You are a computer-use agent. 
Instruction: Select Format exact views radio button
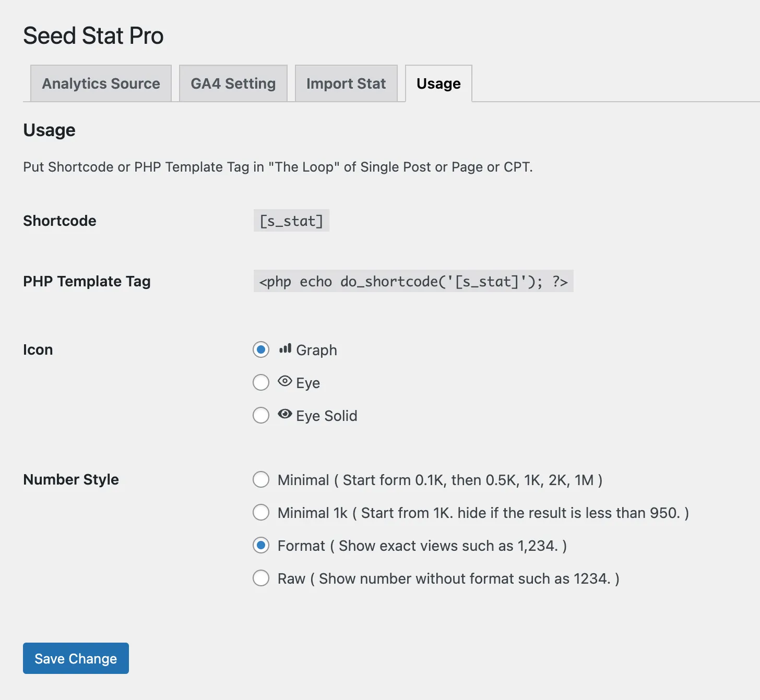(x=261, y=545)
